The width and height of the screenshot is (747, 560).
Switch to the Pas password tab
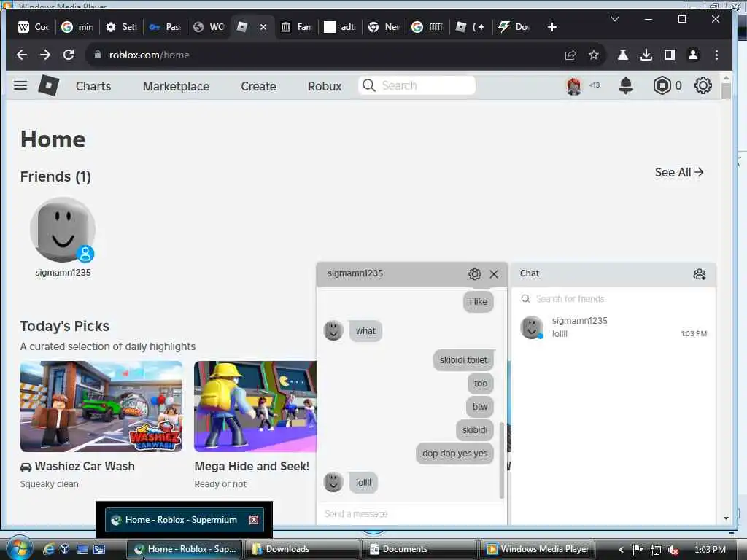(165, 27)
